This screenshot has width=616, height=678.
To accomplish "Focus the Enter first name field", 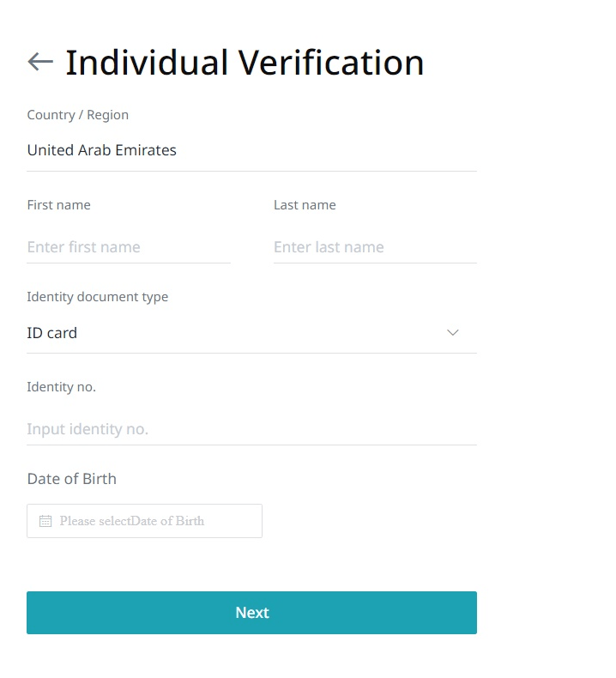I will (129, 247).
